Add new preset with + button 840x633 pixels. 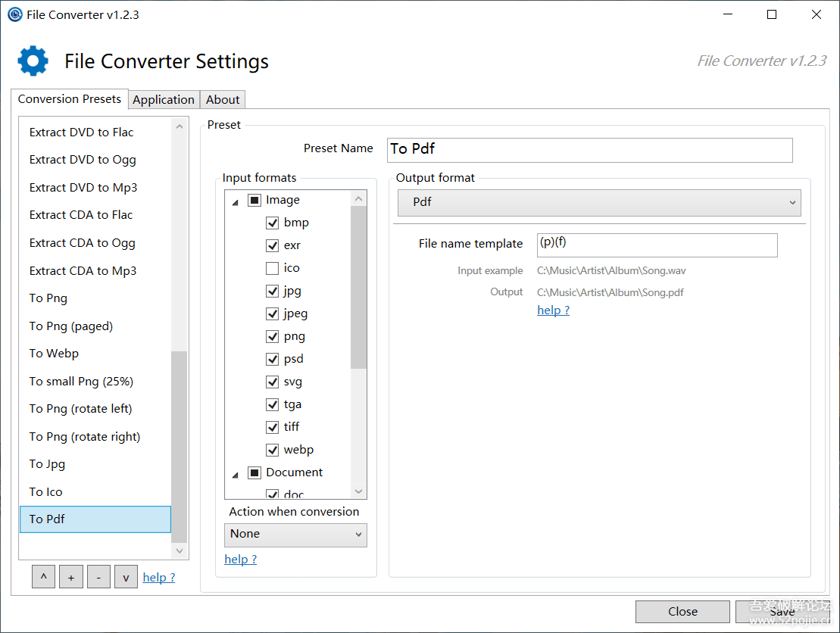(70, 577)
